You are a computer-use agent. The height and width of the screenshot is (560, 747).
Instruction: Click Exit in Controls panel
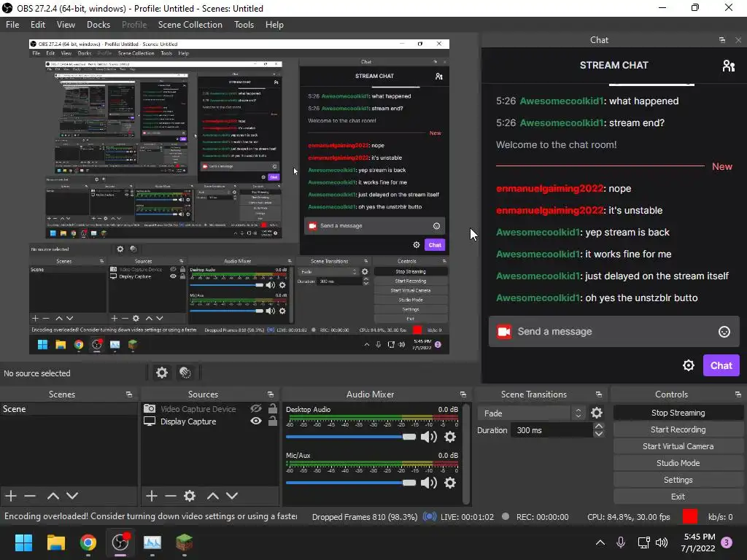pyautogui.click(x=678, y=497)
